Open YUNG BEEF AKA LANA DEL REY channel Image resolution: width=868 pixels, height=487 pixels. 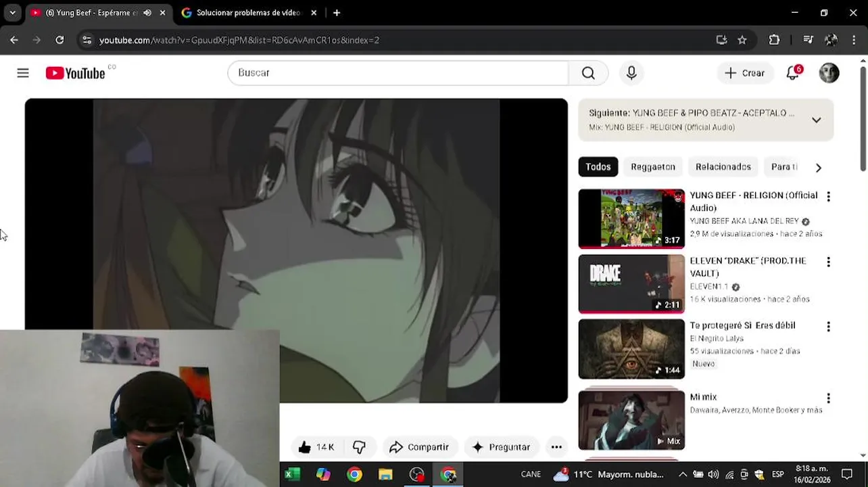pos(744,221)
